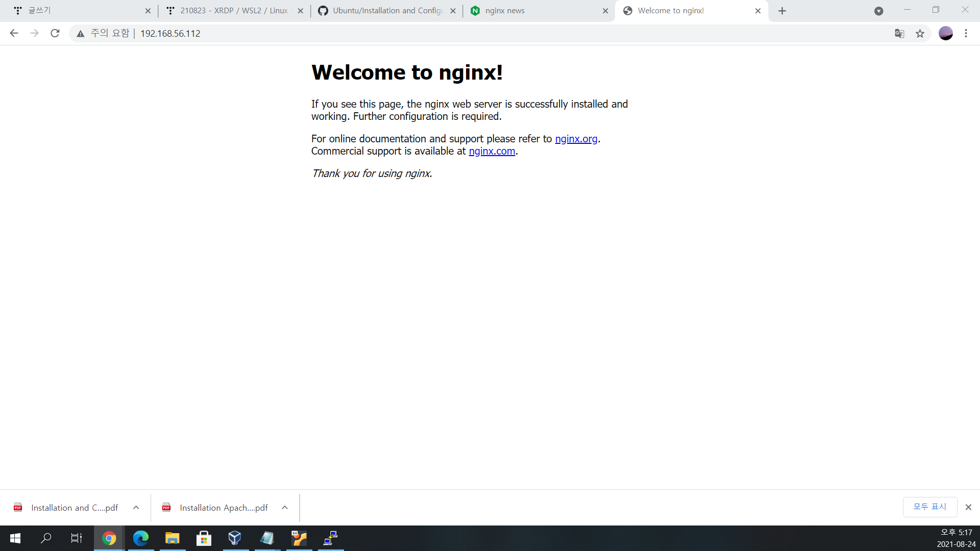Switch to 210823 - XRDP / WSL2 tab

pos(235,11)
